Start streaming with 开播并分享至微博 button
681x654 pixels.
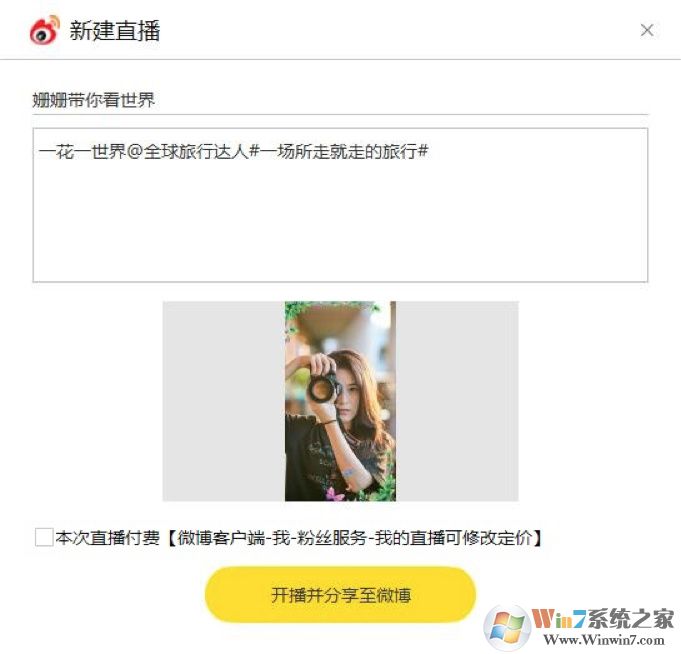tap(340, 595)
